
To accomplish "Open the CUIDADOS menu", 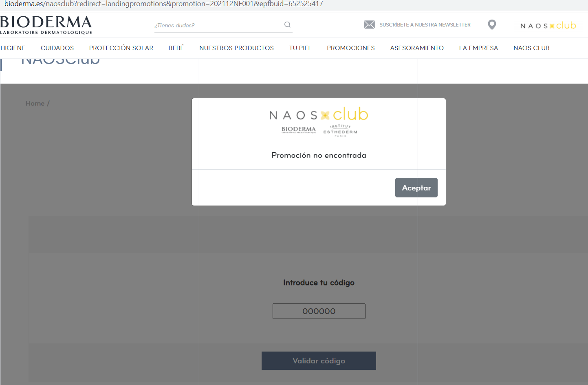I will 57,48.
